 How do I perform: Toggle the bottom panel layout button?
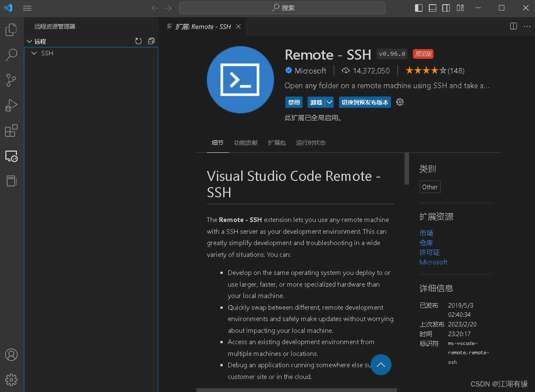pos(433,8)
